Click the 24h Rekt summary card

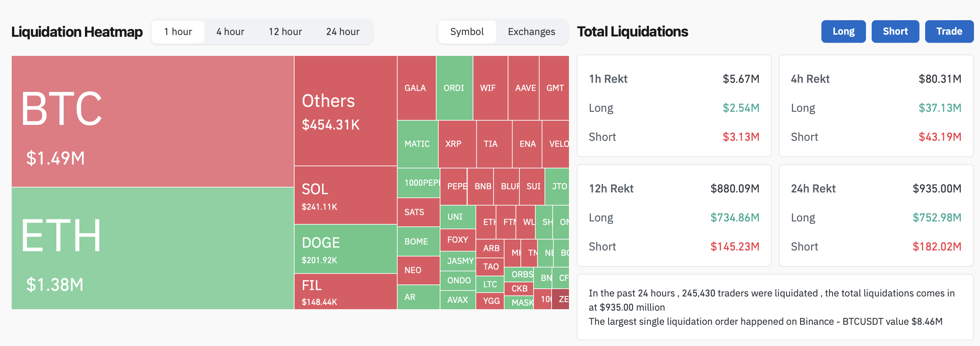[x=876, y=215]
